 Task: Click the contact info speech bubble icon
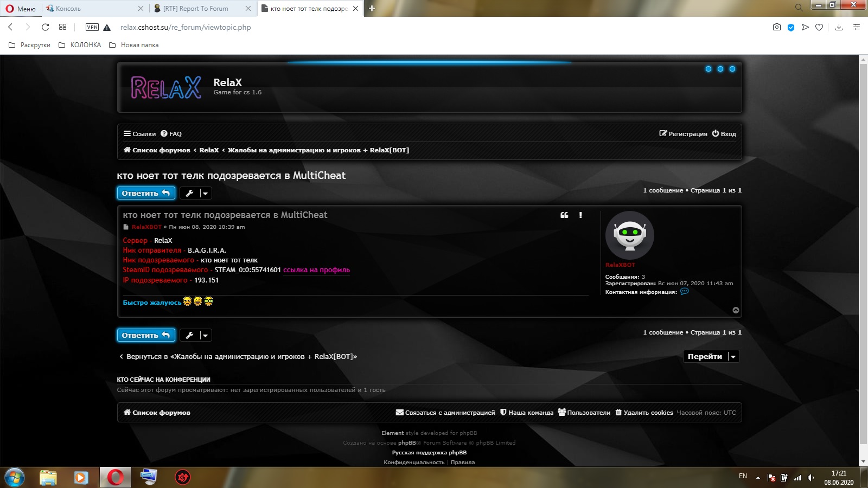685,292
